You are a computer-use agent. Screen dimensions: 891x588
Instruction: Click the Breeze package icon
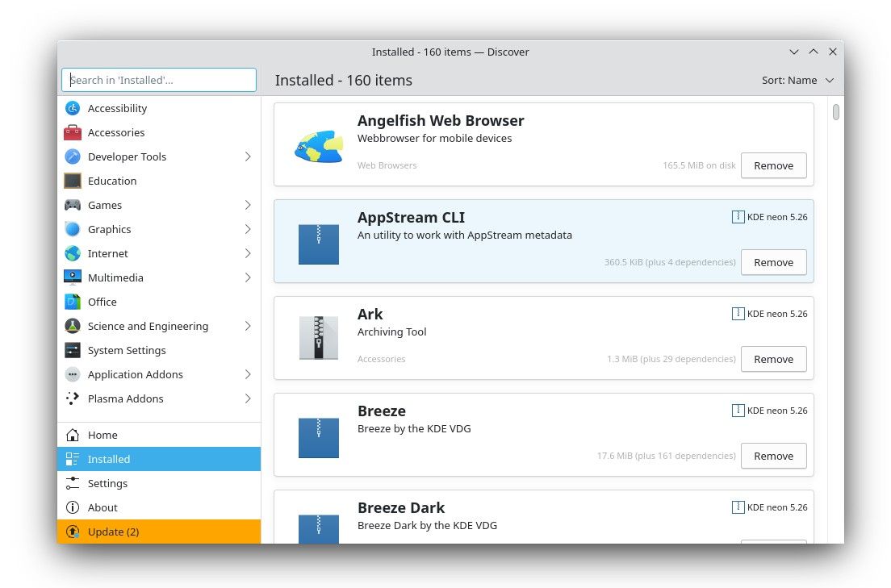point(319,438)
